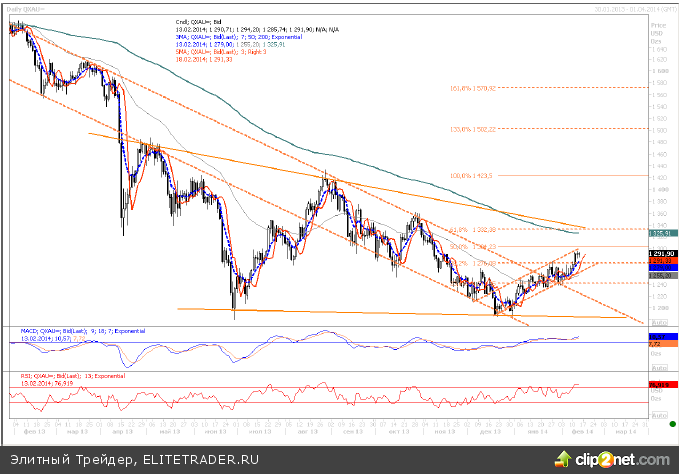The image size is (679, 474).
Task: Click the teal 200 SMA value tag on price axis
Action: [659, 232]
